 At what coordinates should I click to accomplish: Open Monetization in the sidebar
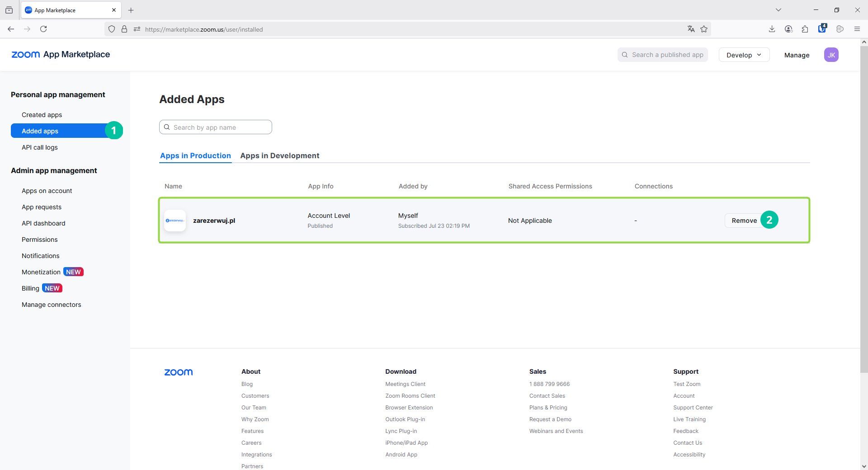click(41, 272)
